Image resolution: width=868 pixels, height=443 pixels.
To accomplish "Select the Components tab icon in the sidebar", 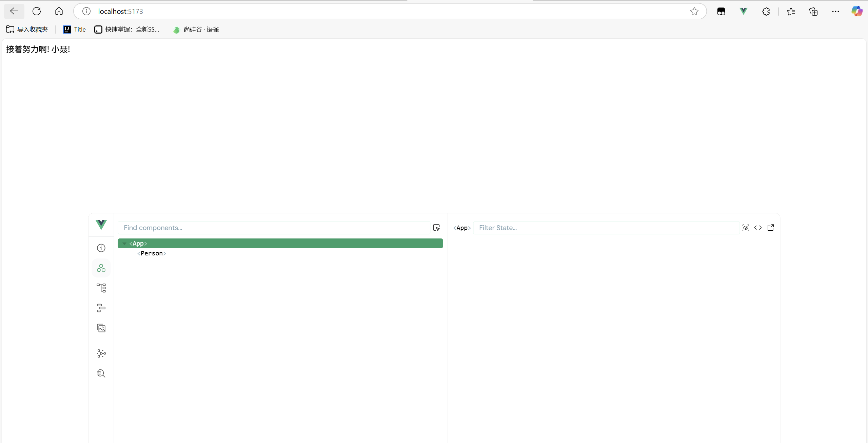I will pyautogui.click(x=101, y=268).
